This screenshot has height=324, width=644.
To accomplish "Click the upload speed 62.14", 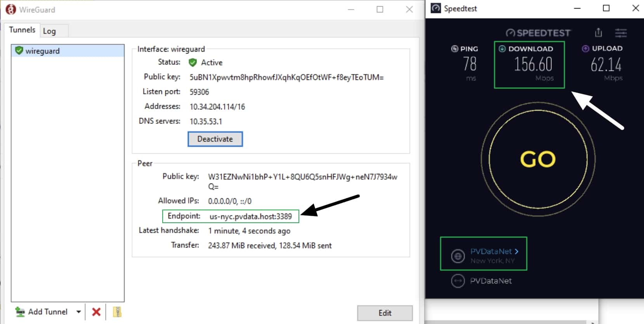I will coord(606,64).
